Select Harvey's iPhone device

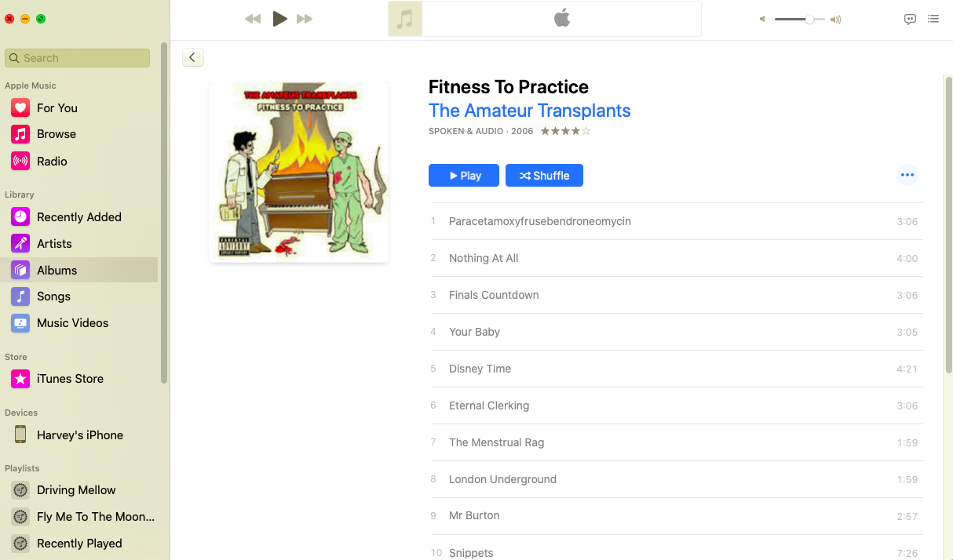coord(79,435)
